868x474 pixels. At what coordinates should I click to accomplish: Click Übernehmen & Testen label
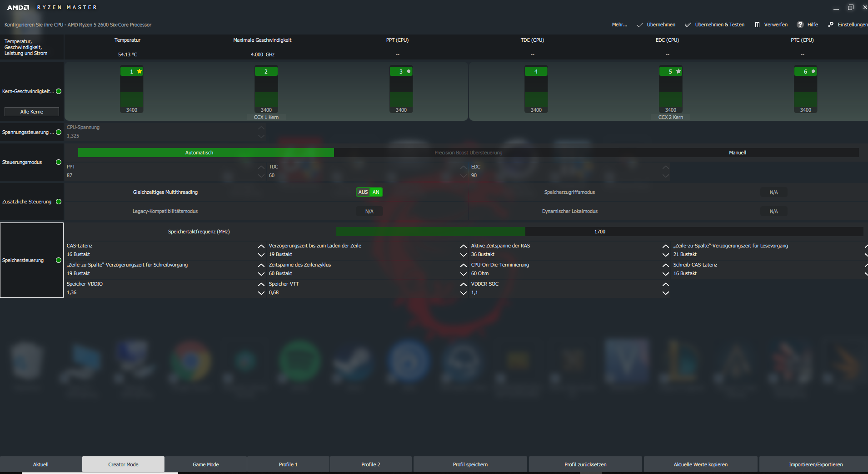(720, 25)
